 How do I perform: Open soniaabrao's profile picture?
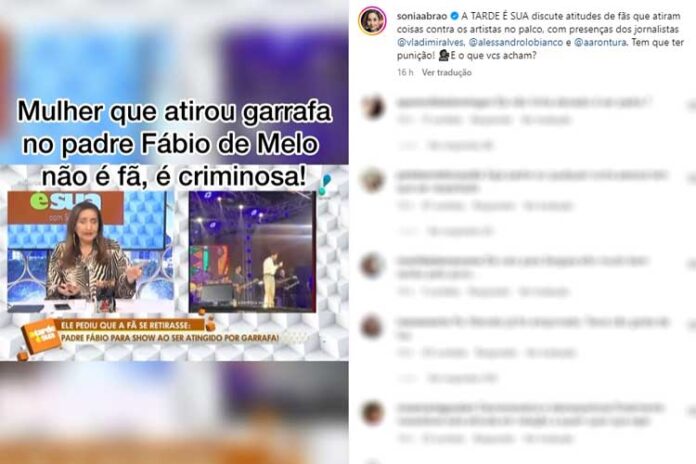[372, 21]
